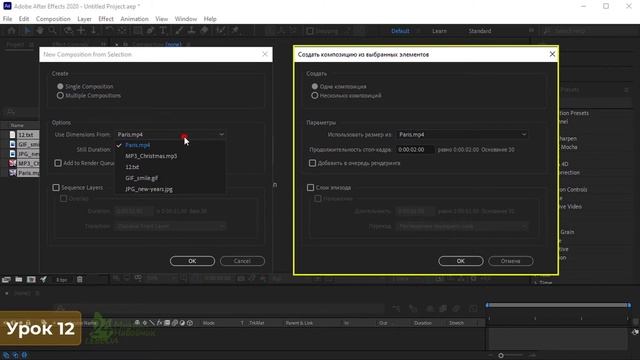Select the Clone Stamp tool
The width and height of the screenshot is (640, 360).
(191, 31)
